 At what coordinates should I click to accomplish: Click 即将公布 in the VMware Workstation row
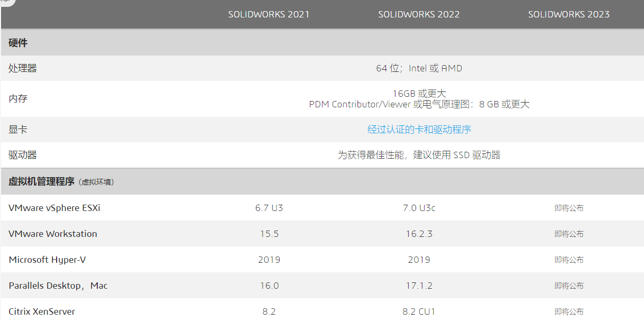(x=569, y=234)
